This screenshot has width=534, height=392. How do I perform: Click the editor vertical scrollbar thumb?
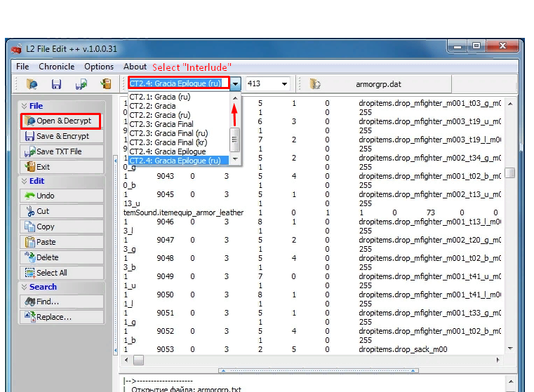coord(510,173)
